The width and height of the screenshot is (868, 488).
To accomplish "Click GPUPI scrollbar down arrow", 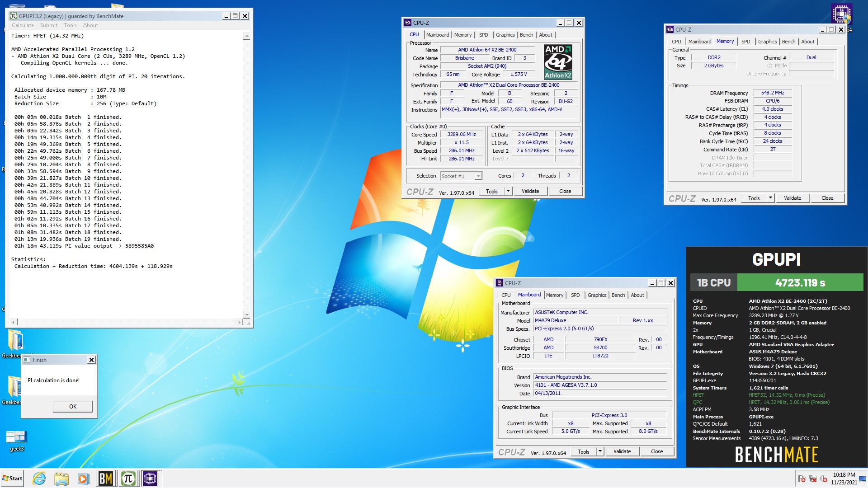I will (x=246, y=314).
